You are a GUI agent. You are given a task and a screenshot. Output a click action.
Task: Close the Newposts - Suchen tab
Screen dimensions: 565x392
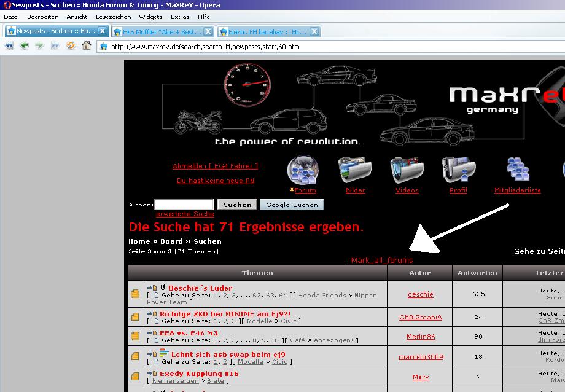[103, 31]
